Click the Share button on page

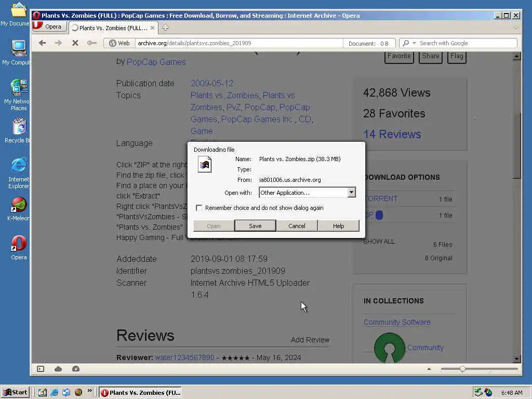(431, 56)
